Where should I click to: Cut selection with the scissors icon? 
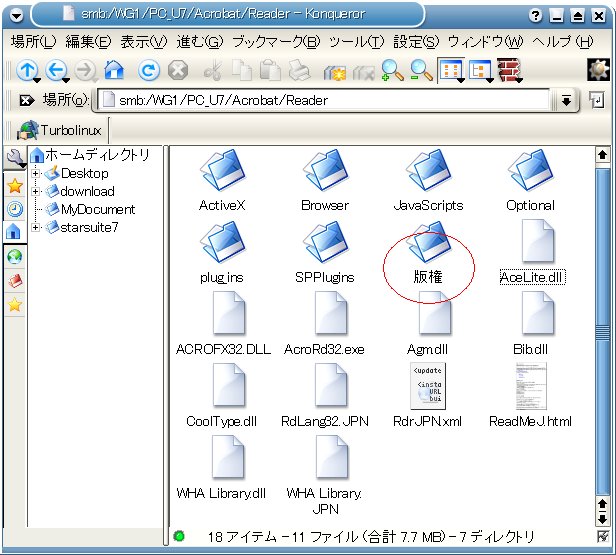213,71
